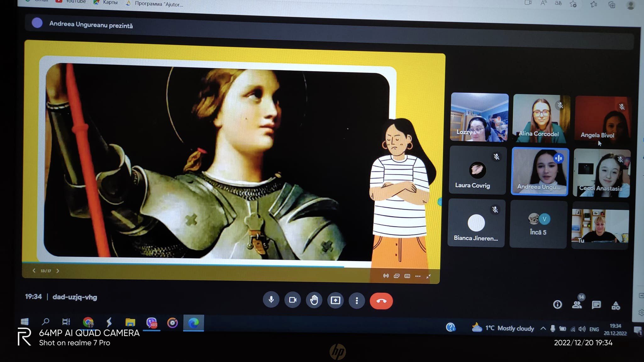
Task: Go to previous presentation slide
Action: (x=34, y=271)
